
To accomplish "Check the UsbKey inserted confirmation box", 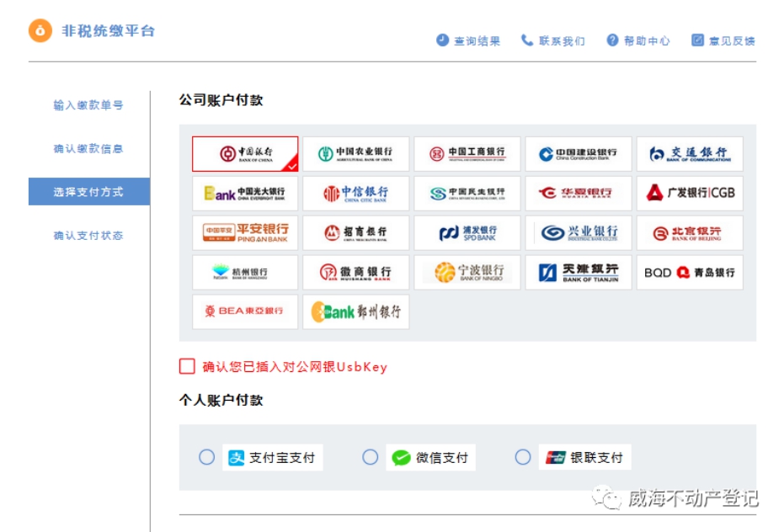I will pyautogui.click(x=187, y=366).
